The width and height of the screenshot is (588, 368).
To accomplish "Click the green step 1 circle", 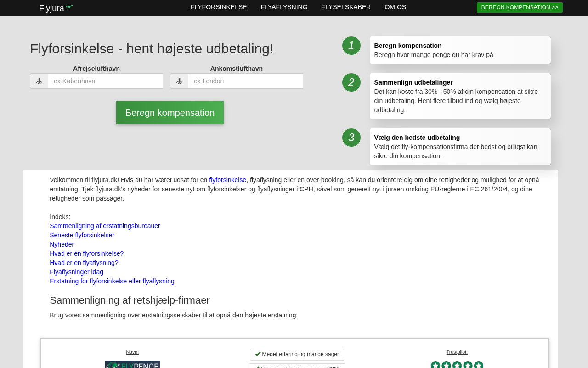I will tap(351, 46).
